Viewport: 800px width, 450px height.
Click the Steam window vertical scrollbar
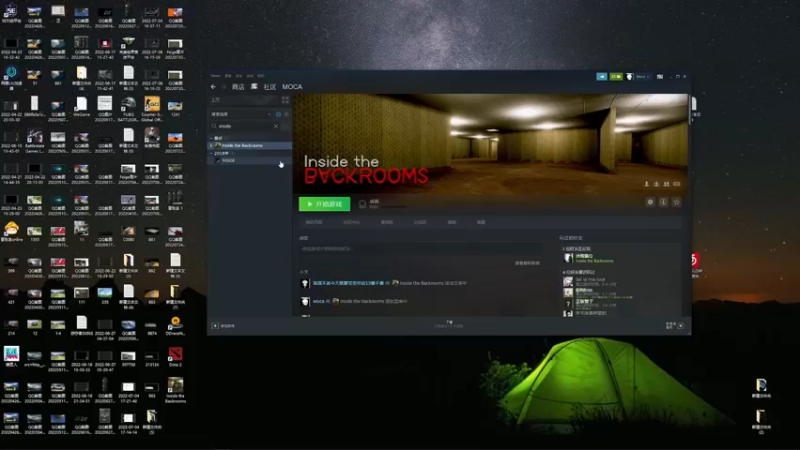(689, 110)
